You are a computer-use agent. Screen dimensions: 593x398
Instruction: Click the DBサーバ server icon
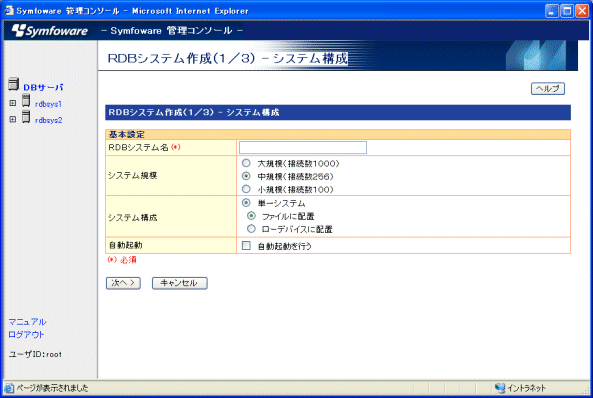point(14,84)
